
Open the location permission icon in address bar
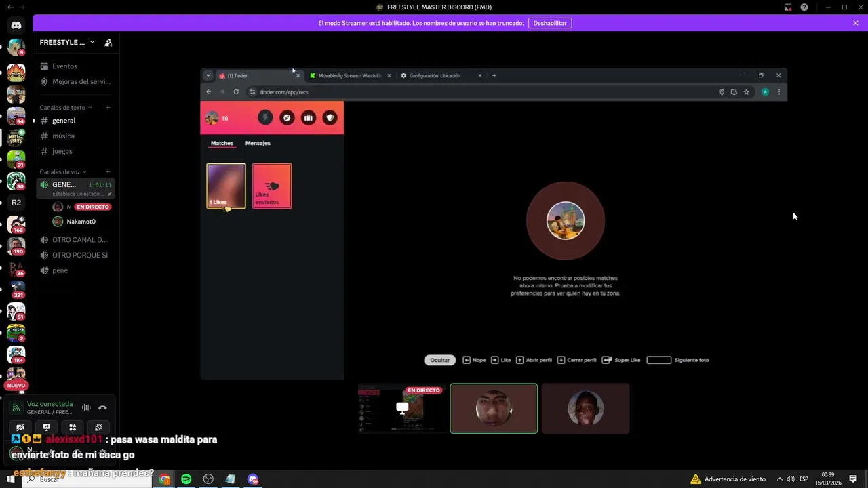coord(722,92)
